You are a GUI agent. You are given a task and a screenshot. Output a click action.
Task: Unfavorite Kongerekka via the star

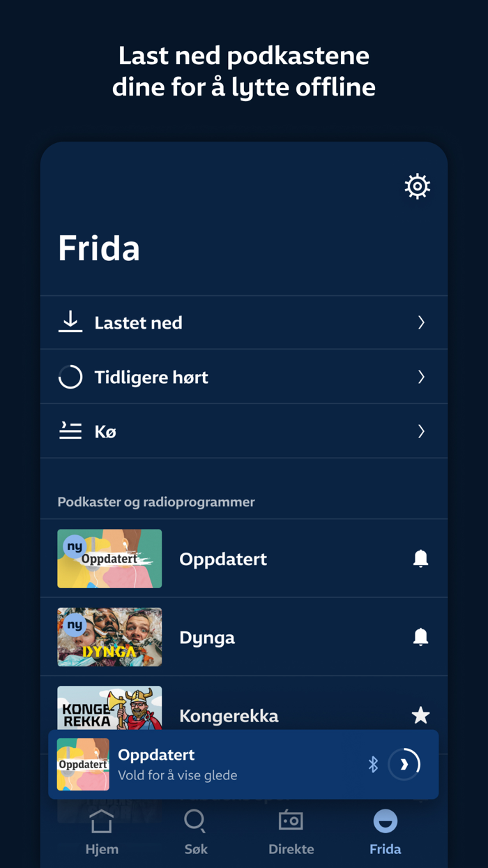[420, 714]
